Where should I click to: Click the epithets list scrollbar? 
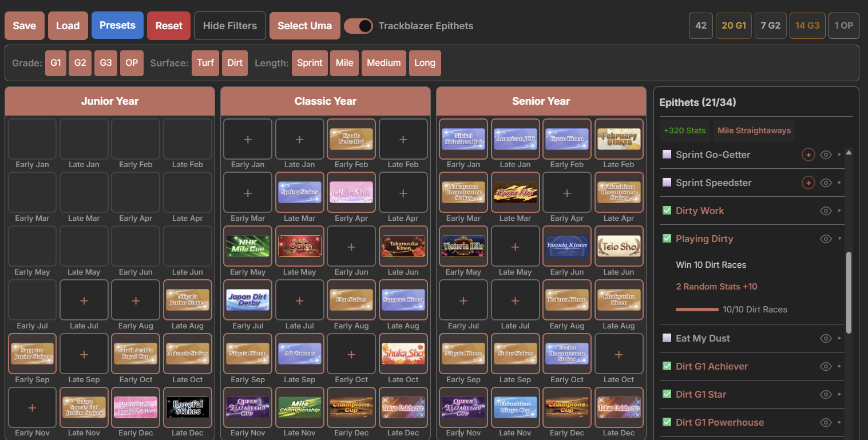pos(849,292)
